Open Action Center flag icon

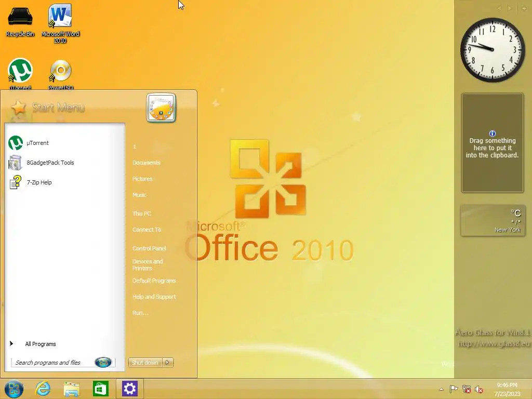pyautogui.click(x=454, y=389)
